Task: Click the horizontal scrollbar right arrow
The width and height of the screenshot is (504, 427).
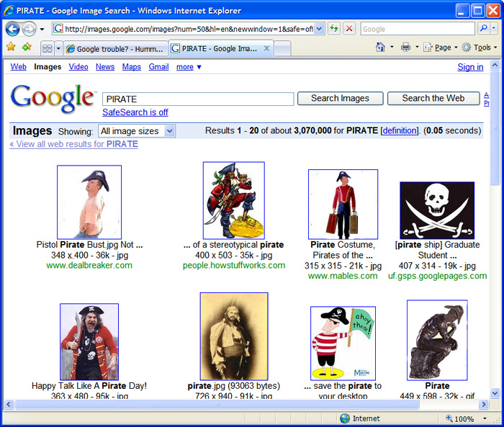Action: tap(483, 405)
